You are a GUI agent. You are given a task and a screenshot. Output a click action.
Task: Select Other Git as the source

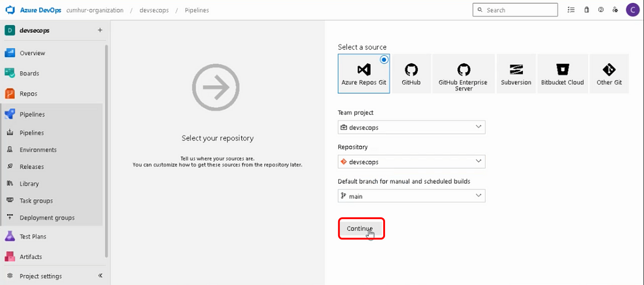click(609, 74)
